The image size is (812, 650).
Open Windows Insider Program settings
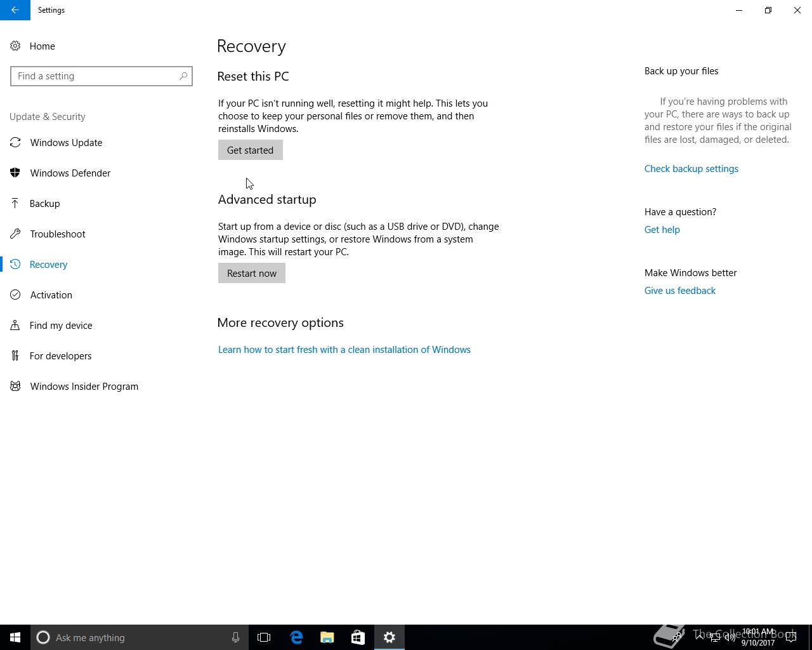pyautogui.click(x=101, y=386)
